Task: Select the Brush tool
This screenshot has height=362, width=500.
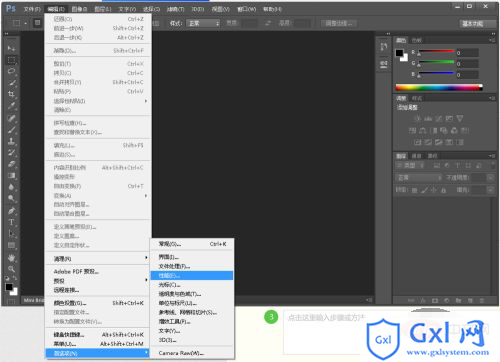Action: pos(11,130)
